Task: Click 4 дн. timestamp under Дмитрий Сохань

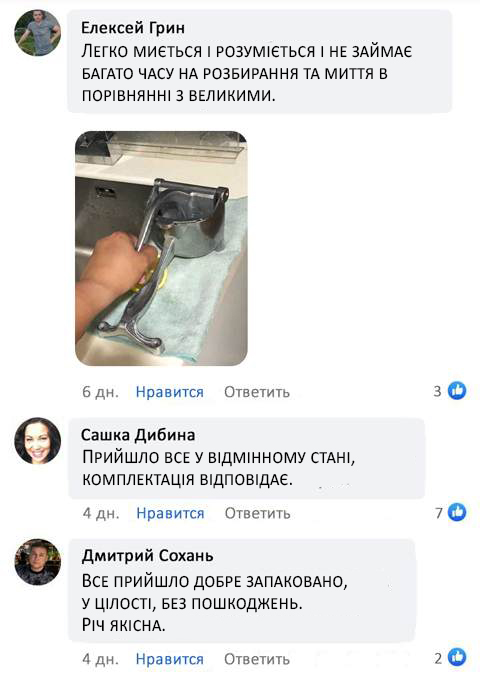Action: [x=100, y=659]
